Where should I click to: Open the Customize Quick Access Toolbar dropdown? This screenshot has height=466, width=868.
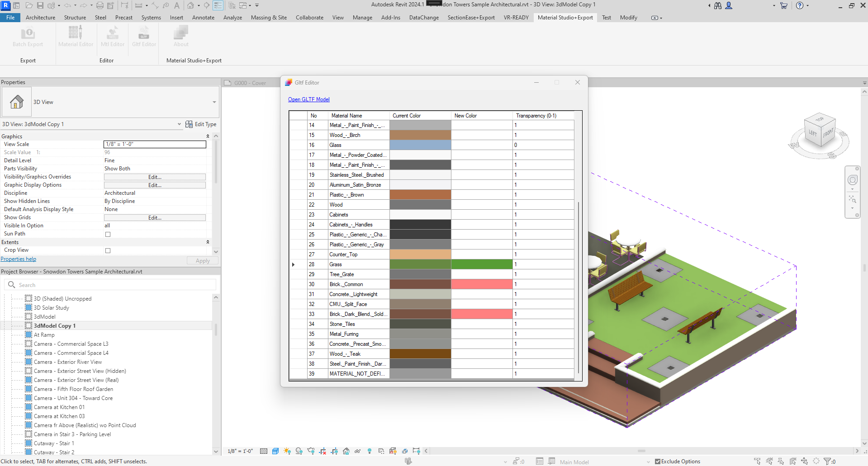click(257, 5)
